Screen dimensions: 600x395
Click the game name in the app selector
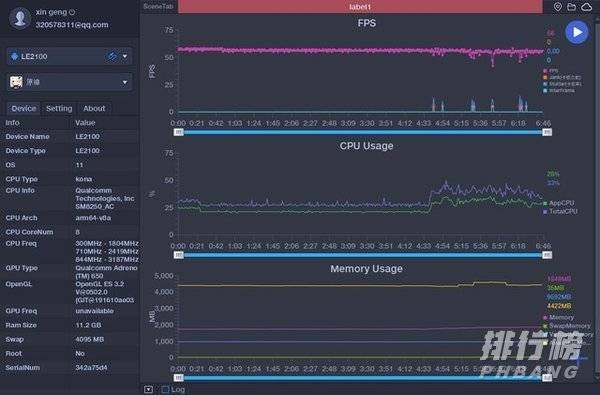click(x=33, y=82)
